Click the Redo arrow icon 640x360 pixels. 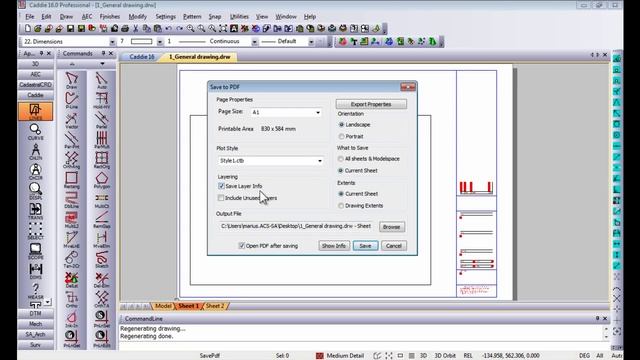180,29
